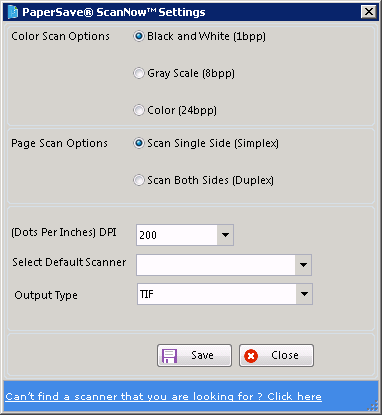The image size is (382, 415).
Task: Close the ScanNow Settings window
Action: [x=369, y=12]
